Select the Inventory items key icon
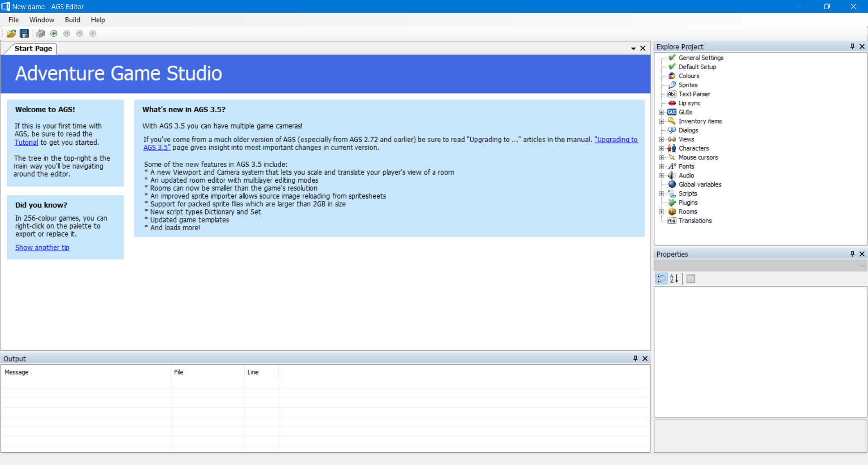Screen dimensions: 868x465 [x=672, y=121]
